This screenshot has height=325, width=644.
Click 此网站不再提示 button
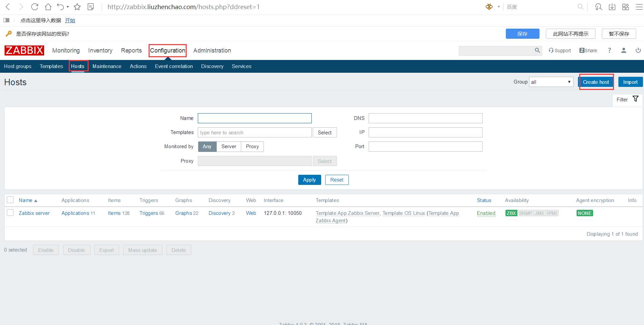pos(571,34)
